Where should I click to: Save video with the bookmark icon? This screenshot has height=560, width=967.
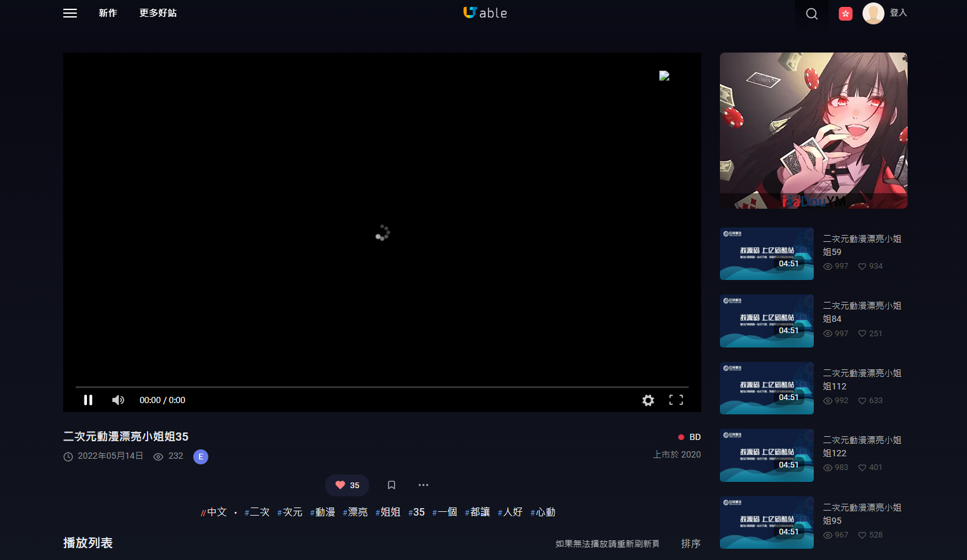click(391, 485)
